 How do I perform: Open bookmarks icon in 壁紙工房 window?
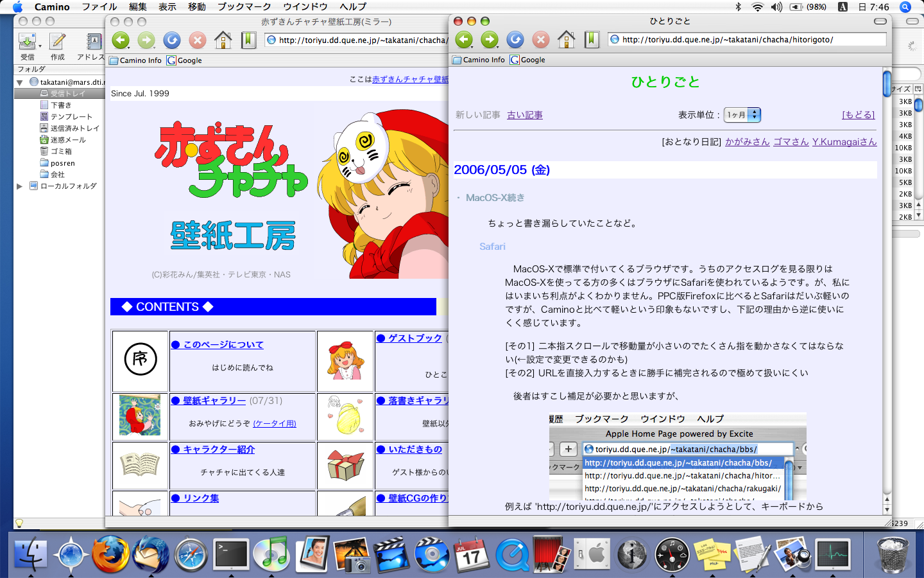[x=248, y=40]
